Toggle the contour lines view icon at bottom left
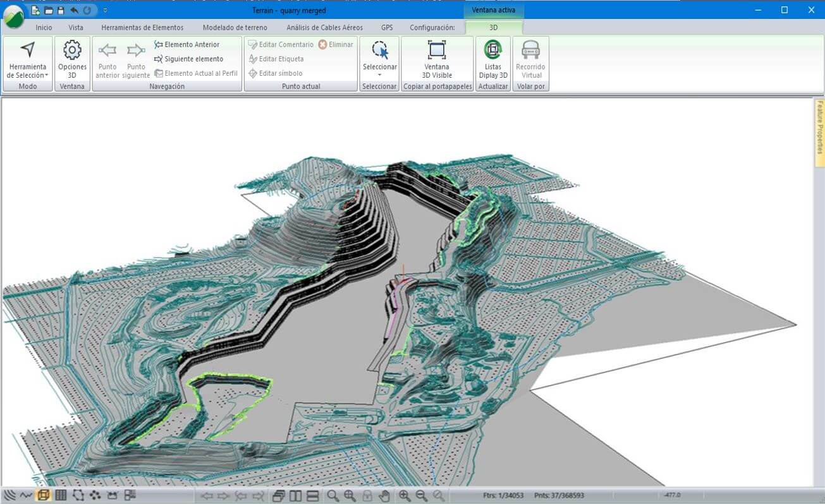The width and height of the screenshot is (825, 504). (9, 496)
